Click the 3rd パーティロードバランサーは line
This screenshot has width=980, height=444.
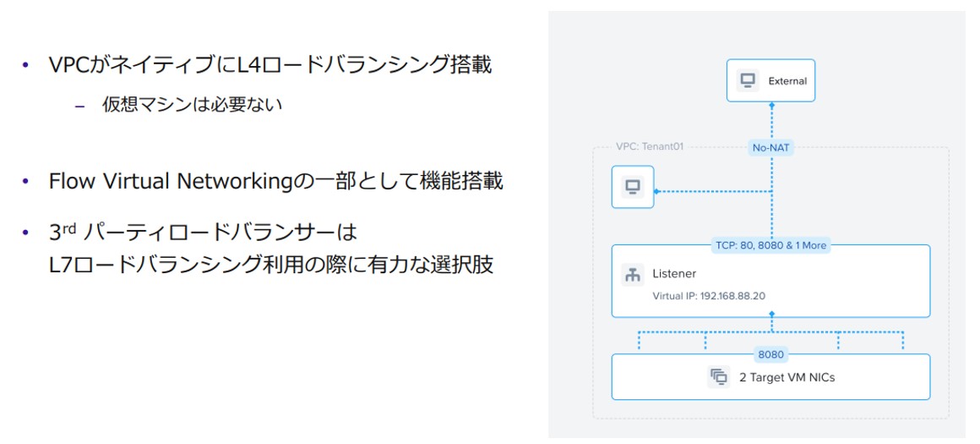coord(204,232)
